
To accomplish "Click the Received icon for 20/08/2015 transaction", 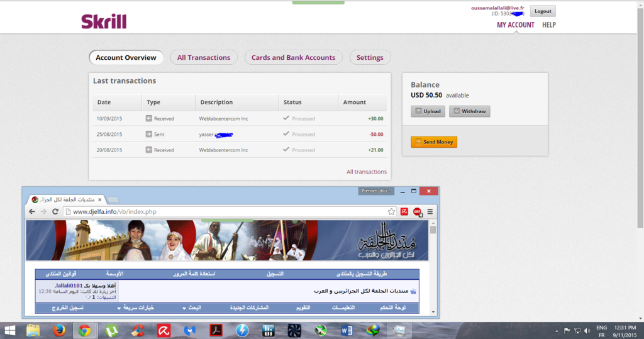I will click(x=148, y=150).
